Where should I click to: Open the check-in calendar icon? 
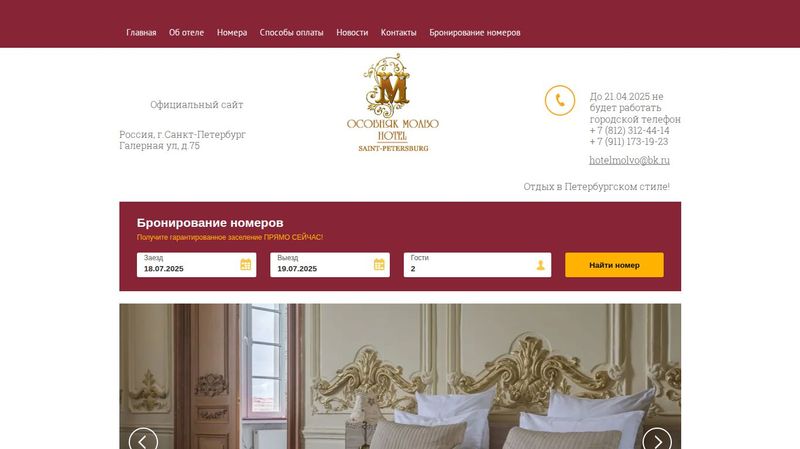(245, 264)
